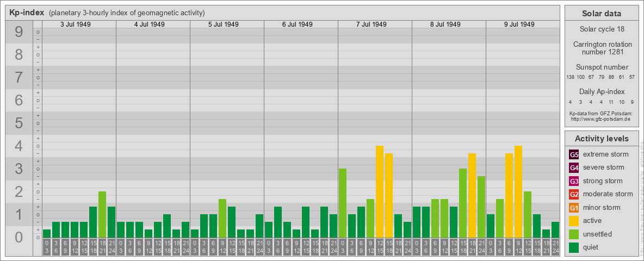Click the light green 15-18 bar on 8 Jul
644x261 pixels.
pos(462,203)
